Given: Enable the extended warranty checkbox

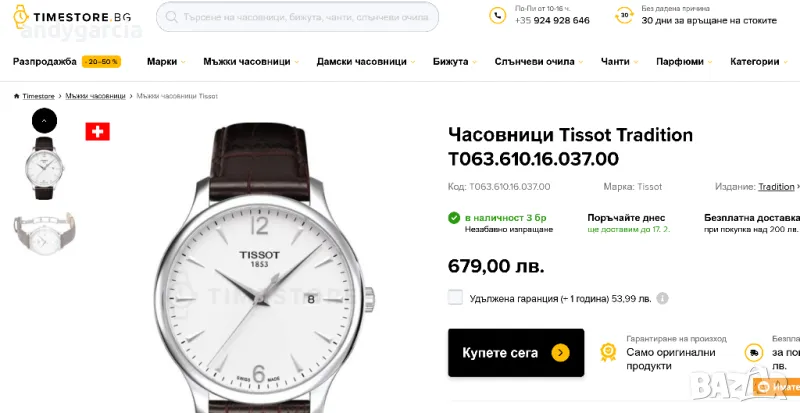Looking at the screenshot, I should click(455, 297).
